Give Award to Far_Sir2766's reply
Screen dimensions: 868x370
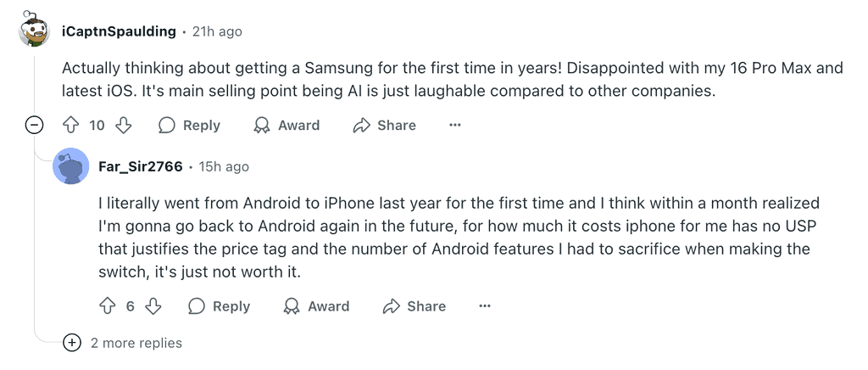316,306
